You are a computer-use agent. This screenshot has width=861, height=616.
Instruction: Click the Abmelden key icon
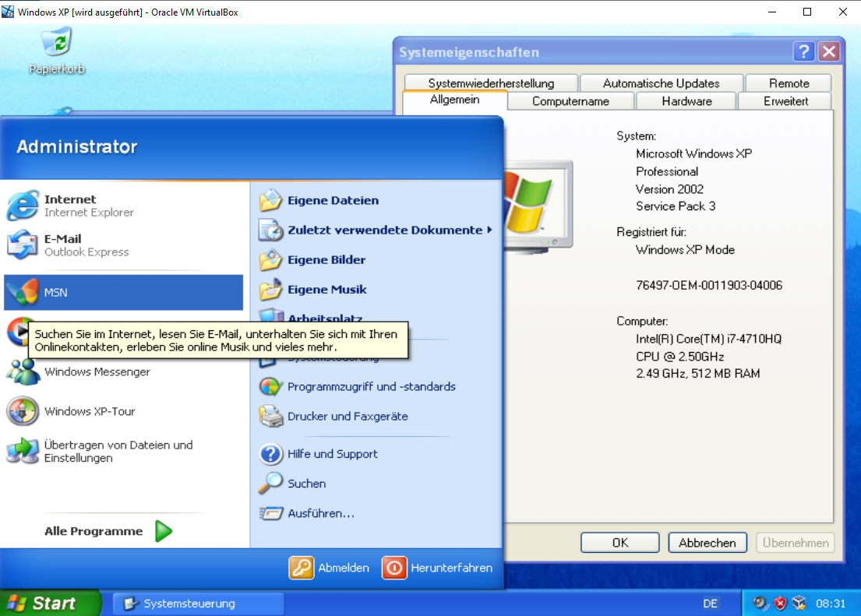(302, 568)
